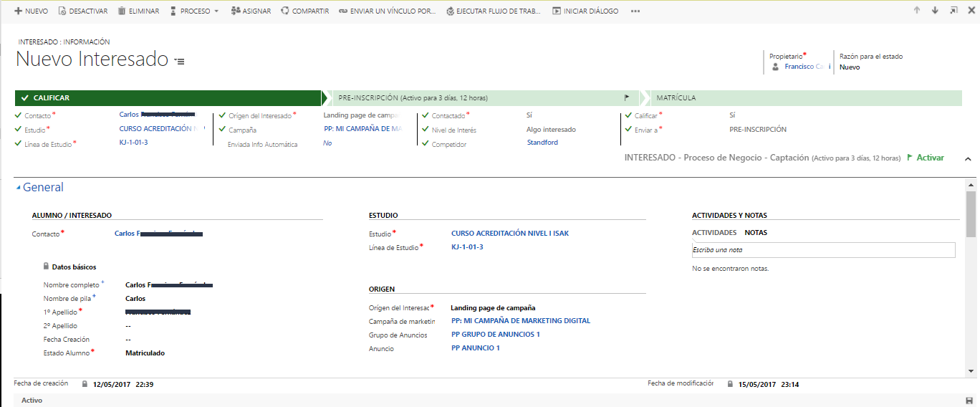
Task: Select the Pre-Inscripción process stage
Action: [413, 98]
